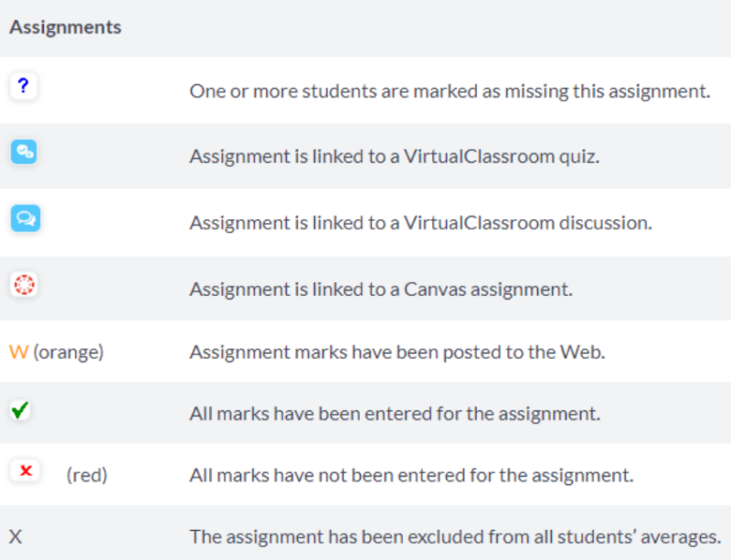Click the (red) label beside the x icon
This screenshot has width=731, height=560.
click(86, 474)
